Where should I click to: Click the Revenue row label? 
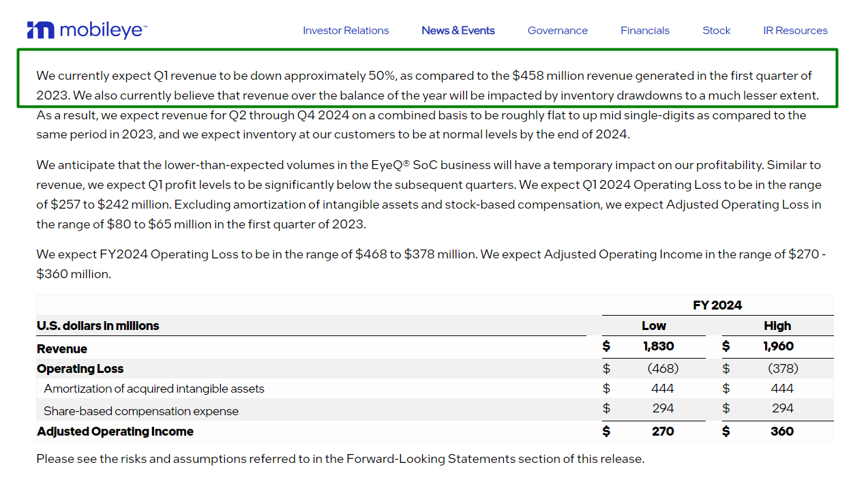(62, 349)
